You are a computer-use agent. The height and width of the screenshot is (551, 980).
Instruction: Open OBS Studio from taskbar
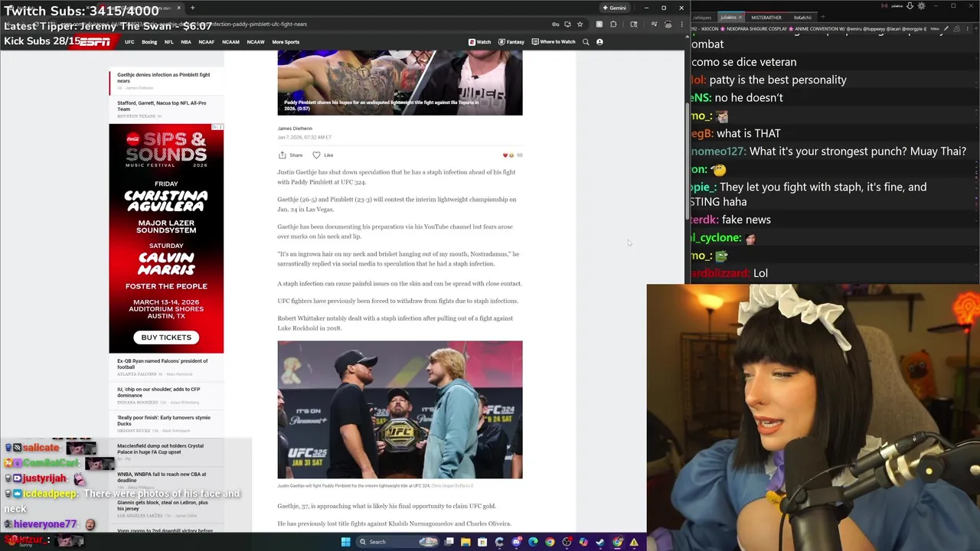coord(567,542)
